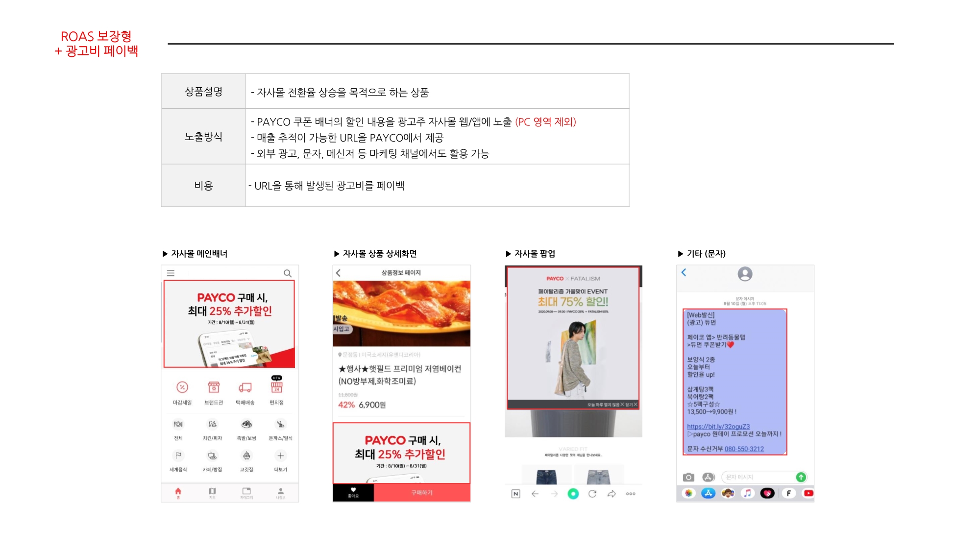Tap the green send arrow button

click(x=801, y=477)
